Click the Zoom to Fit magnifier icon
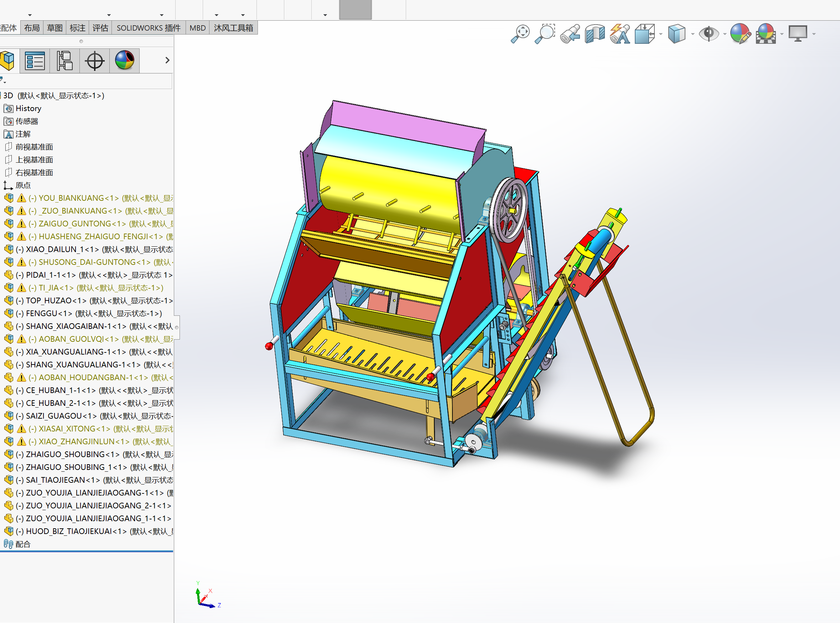840x623 pixels. 520,34
